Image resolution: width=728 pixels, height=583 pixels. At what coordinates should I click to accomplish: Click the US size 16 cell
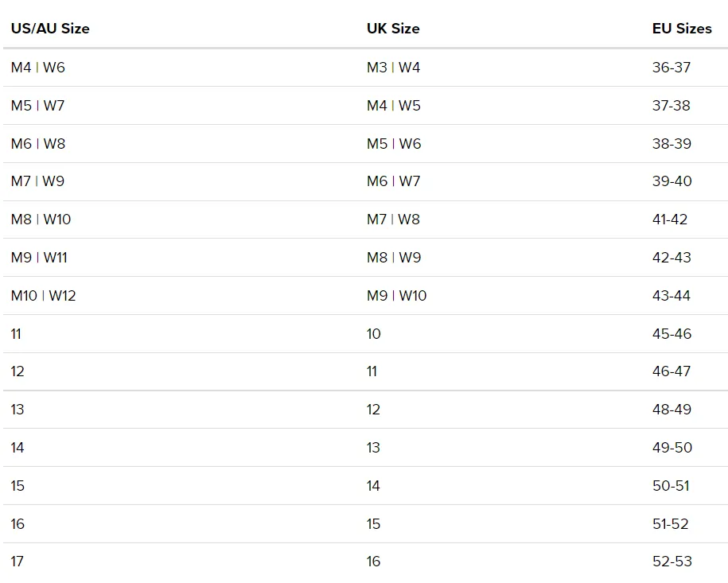tap(18, 523)
